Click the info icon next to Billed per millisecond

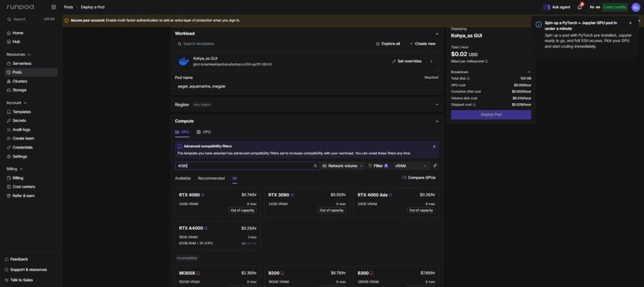(486, 61)
